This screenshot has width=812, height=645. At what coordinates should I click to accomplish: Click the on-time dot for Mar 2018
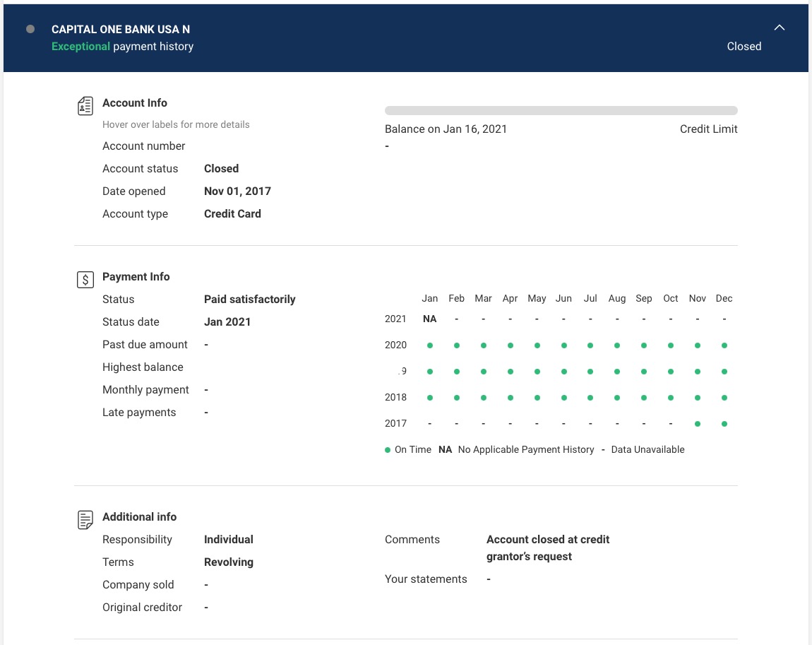[483, 398]
